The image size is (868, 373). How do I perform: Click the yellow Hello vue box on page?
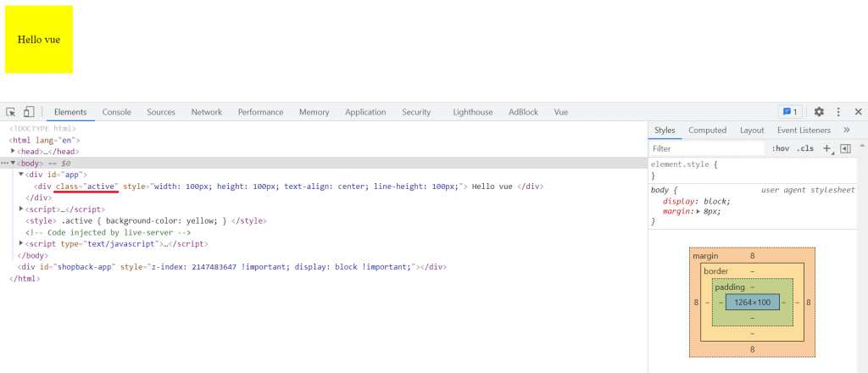click(39, 39)
